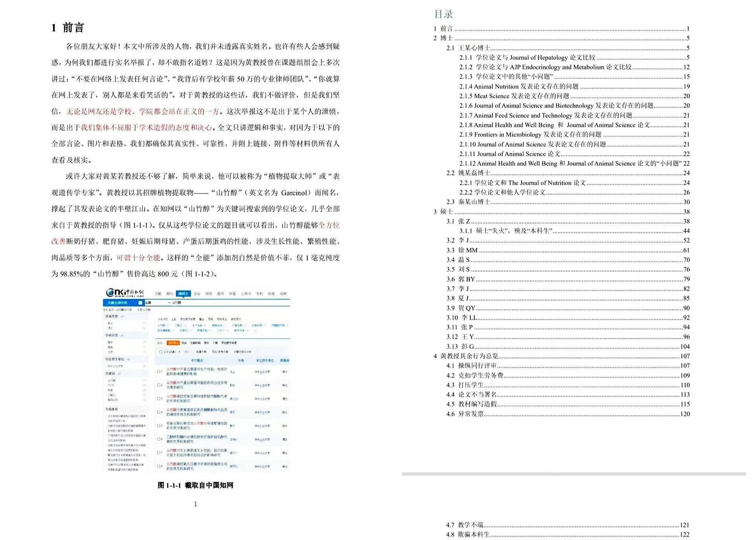Open TOC entry 4.8 欺骗本科生

(x=568, y=535)
